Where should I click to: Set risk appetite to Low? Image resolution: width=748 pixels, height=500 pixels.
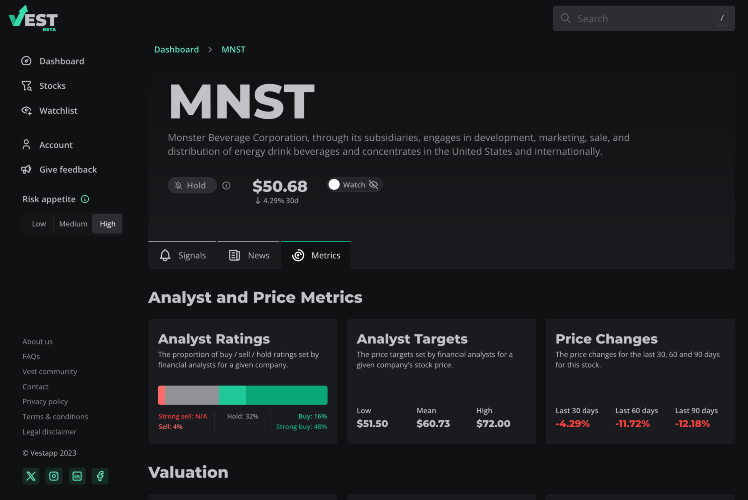[39, 224]
